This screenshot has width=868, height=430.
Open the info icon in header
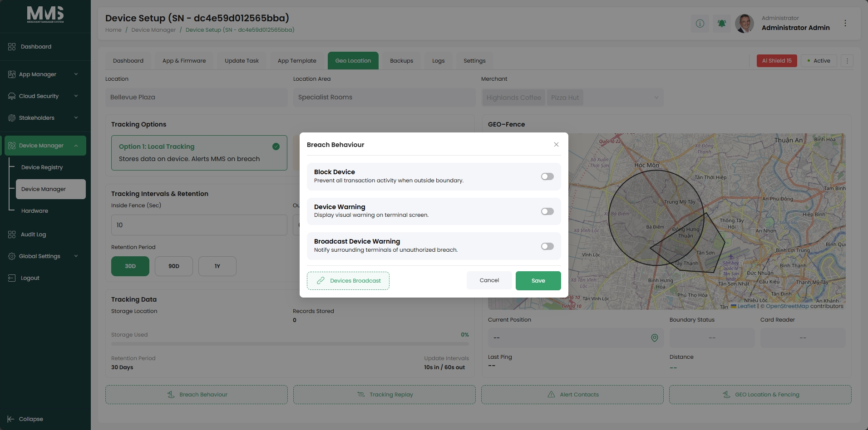700,23
